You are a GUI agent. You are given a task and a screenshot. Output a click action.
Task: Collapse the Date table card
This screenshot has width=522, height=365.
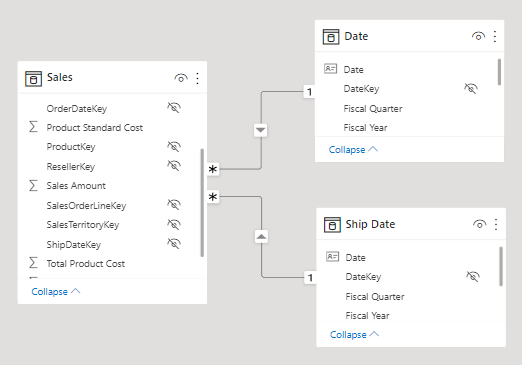coord(353,150)
